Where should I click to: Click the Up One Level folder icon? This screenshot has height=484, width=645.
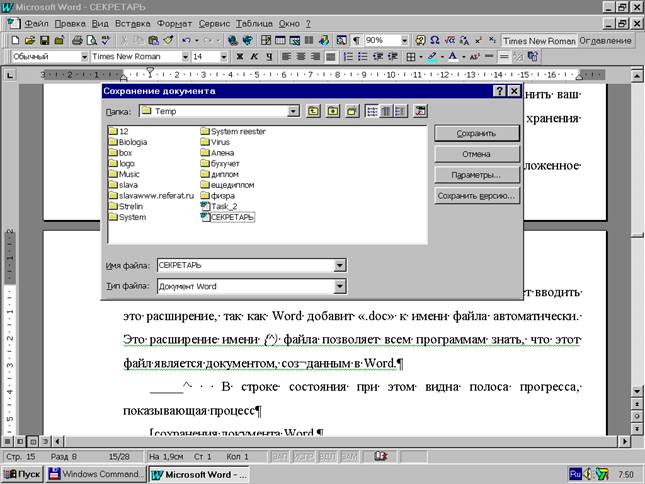coord(313,111)
